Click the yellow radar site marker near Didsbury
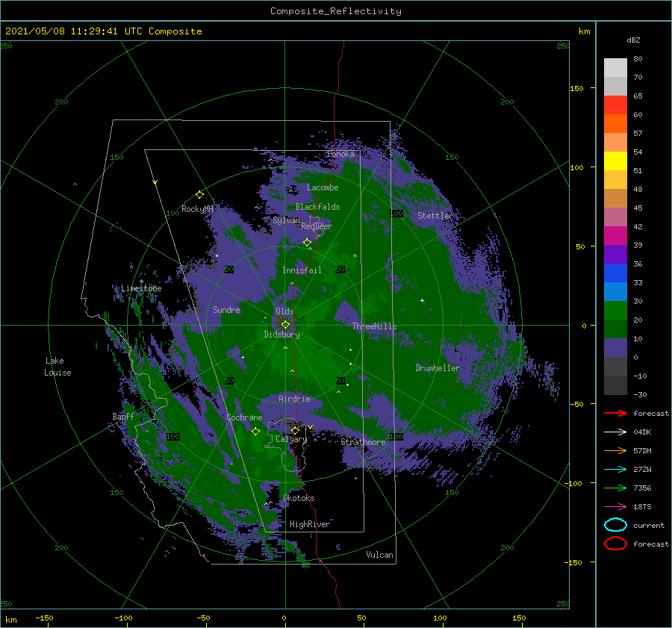672x628 pixels. (x=285, y=325)
